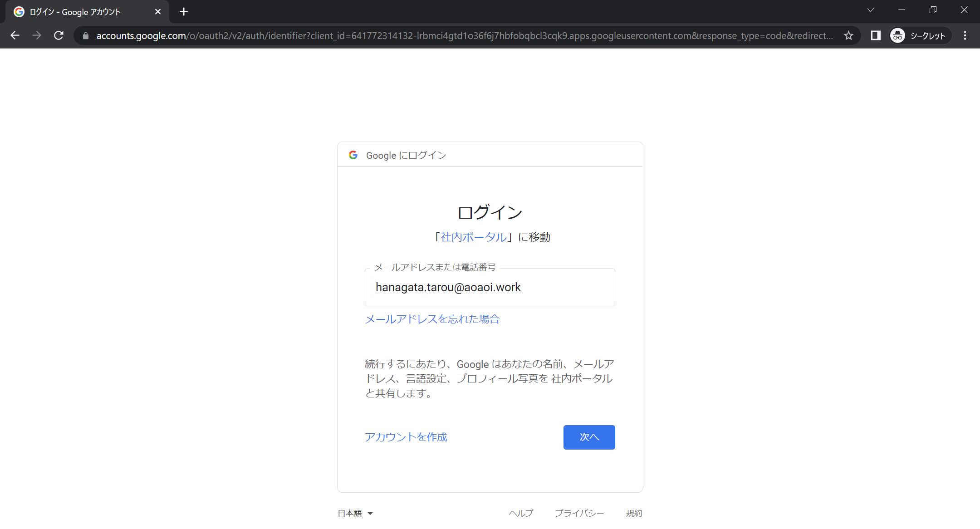
Task: Open Chrome three-dot menu
Action: tap(965, 35)
